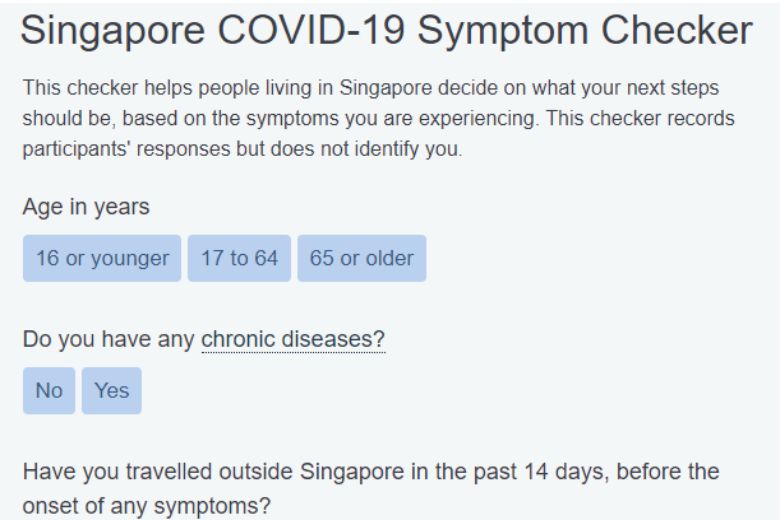This screenshot has height=520, width=780.
Task: Pick the "65 or older" age button
Action: pos(361,258)
